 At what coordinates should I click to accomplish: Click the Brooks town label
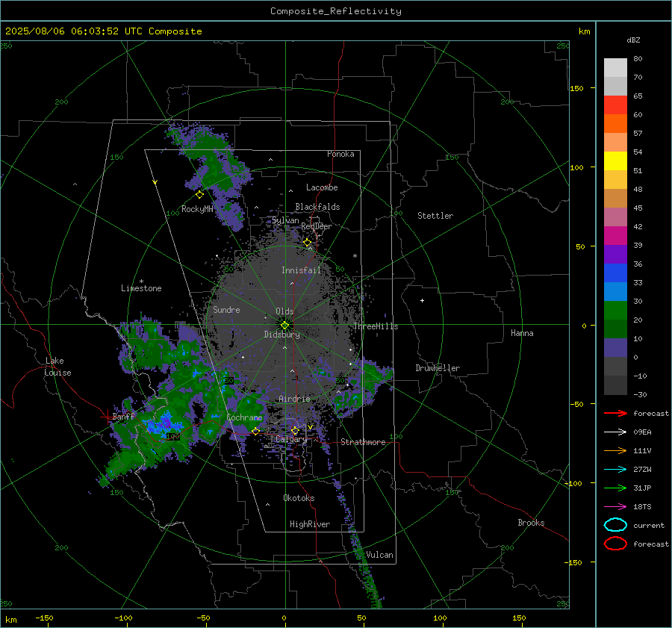click(x=531, y=523)
